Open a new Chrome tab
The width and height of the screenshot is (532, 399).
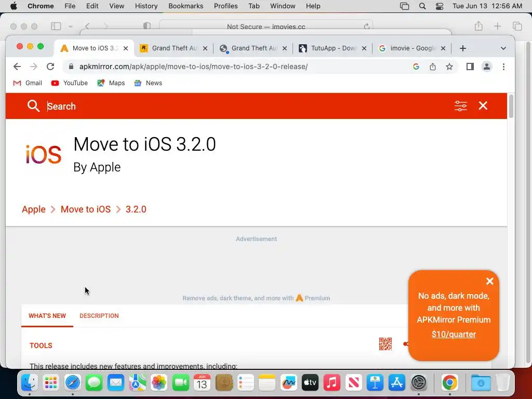(x=463, y=48)
